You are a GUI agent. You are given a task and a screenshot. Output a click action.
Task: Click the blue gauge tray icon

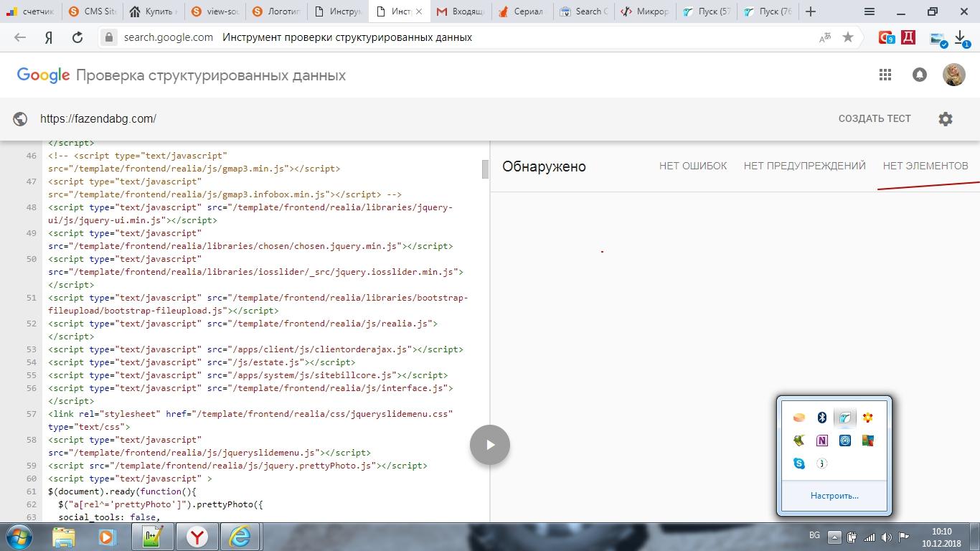pos(845,441)
